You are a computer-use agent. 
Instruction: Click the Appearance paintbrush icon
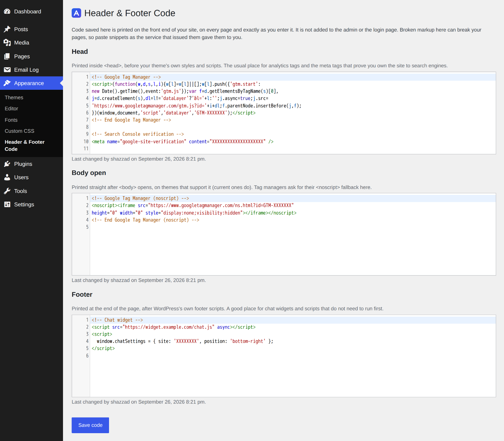[x=7, y=83]
